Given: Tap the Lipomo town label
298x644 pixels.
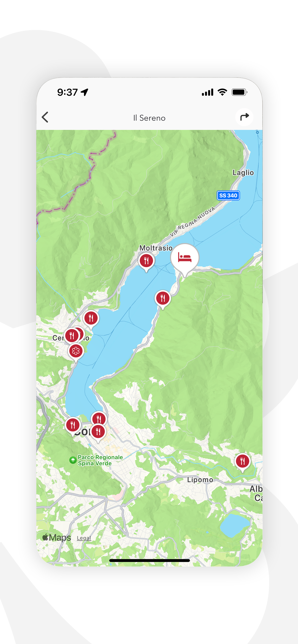Looking at the screenshot, I should coord(200,479).
